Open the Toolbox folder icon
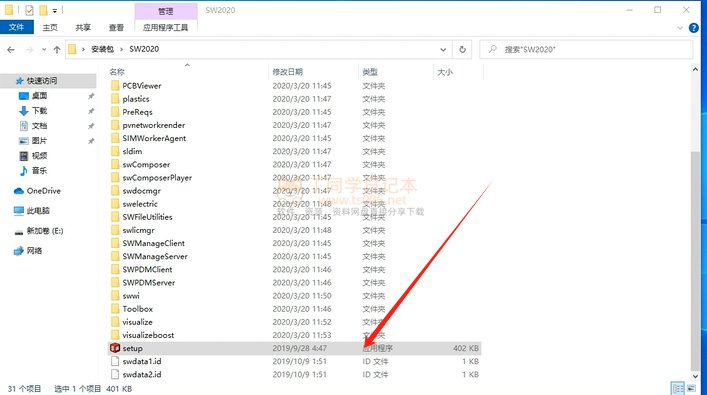Screen dimensions: 707x395 pyautogui.click(x=115, y=309)
